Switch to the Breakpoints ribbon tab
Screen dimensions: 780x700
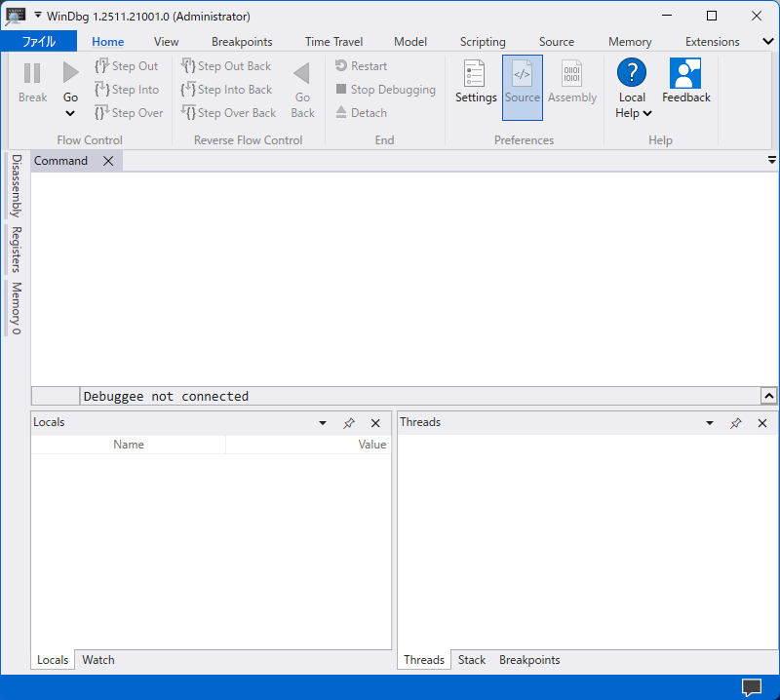(x=242, y=42)
